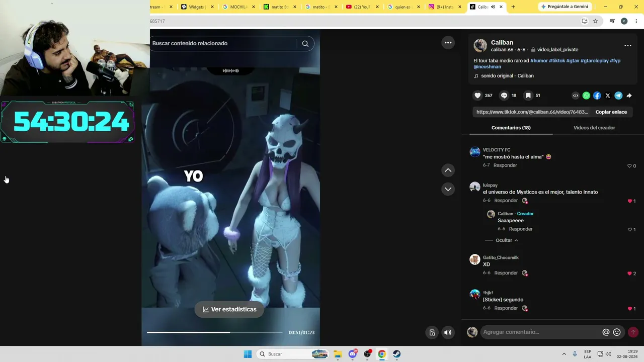Click 'Copiar enlace' button
This screenshot has width=644, height=362.
tap(611, 112)
